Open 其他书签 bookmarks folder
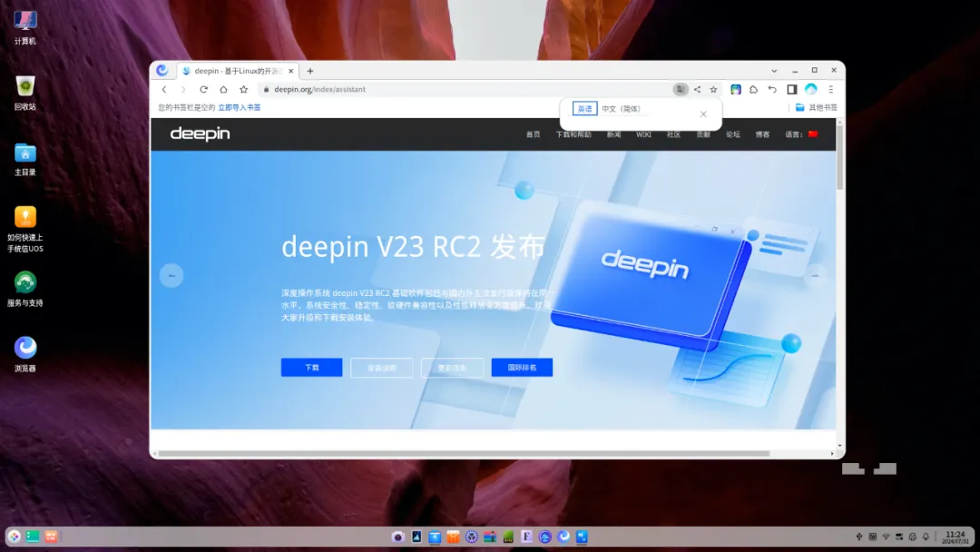This screenshot has height=552, width=980. click(x=817, y=107)
